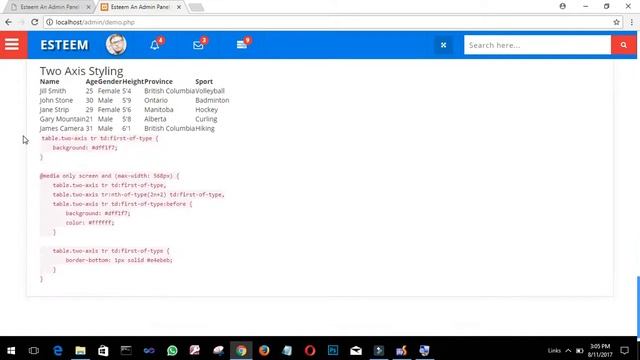Click the 'Name' table header
Viewport: 640px width, 360px height.
point(49,82)
